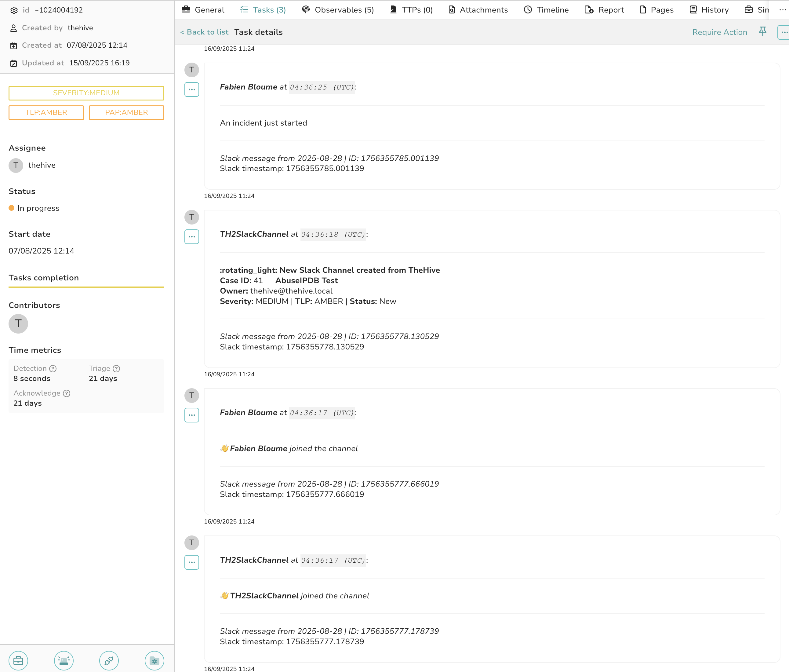The width and height of the screenshot is (789, 672).
Task: Click the TLP:AMBER tag
Action: click(x=46, y=112)
